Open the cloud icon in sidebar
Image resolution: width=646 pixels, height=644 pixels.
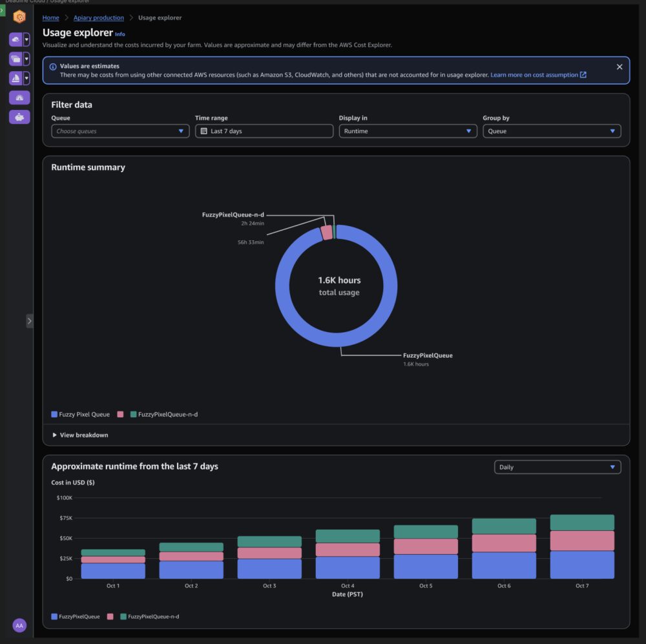[16, 40]
